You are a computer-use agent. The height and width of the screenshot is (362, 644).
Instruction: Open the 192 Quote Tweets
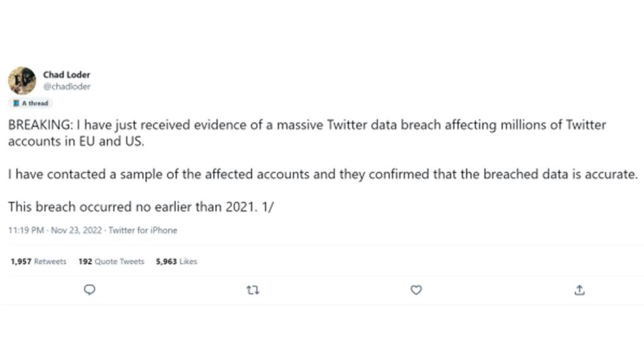[x=111, y=261]
